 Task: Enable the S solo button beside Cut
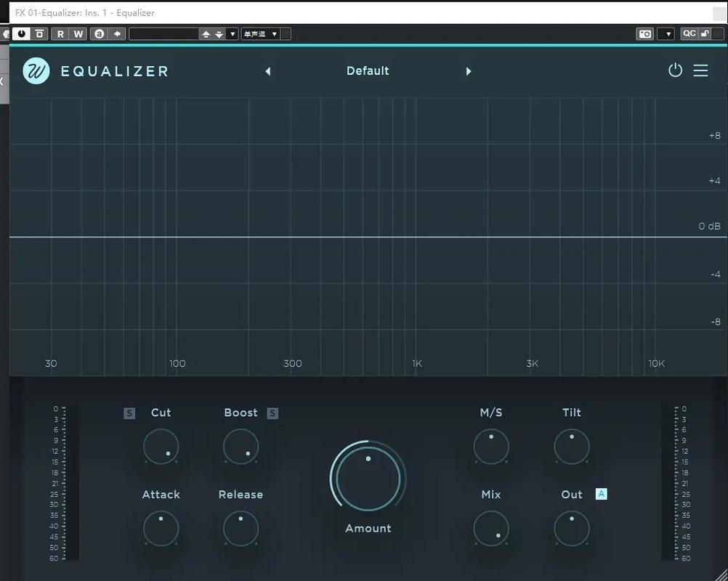pyautogui.click(x=129, y=413)
